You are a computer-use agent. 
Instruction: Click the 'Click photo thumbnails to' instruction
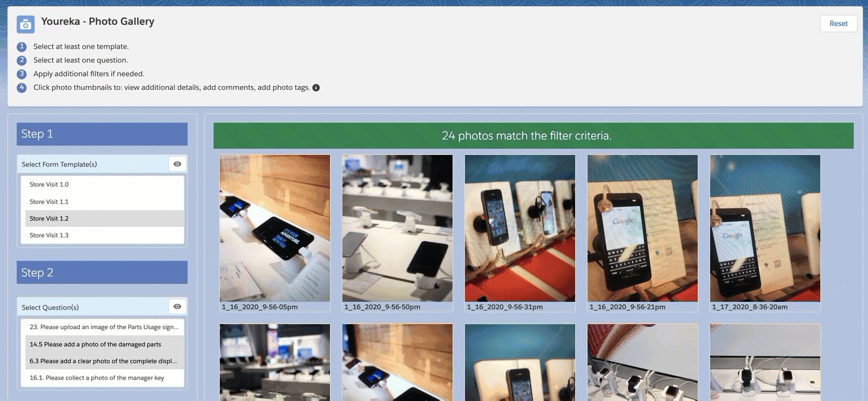pyautogui.click(x=171, y=87)
